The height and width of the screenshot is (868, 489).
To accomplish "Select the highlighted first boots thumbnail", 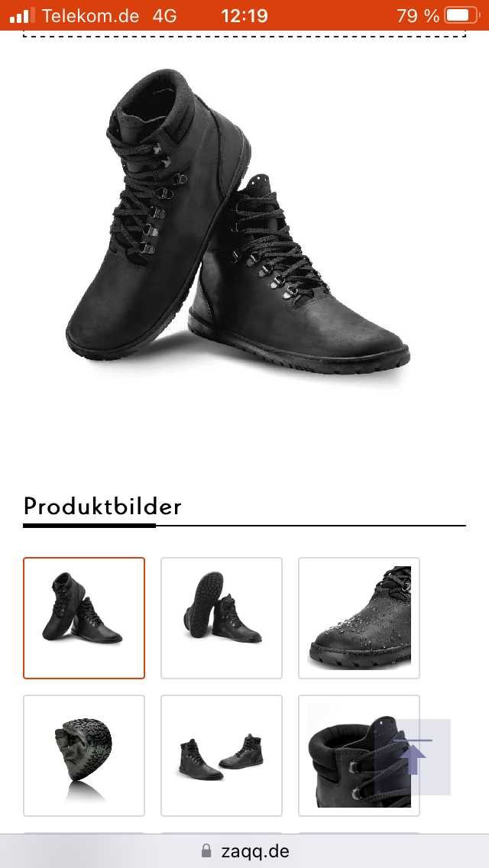I will [x=84, y=618].
